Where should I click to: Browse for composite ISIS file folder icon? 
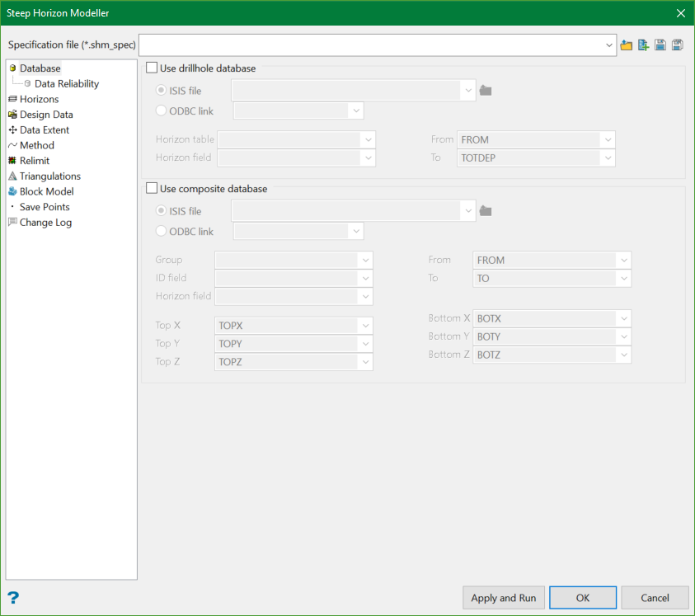[486, 211]
